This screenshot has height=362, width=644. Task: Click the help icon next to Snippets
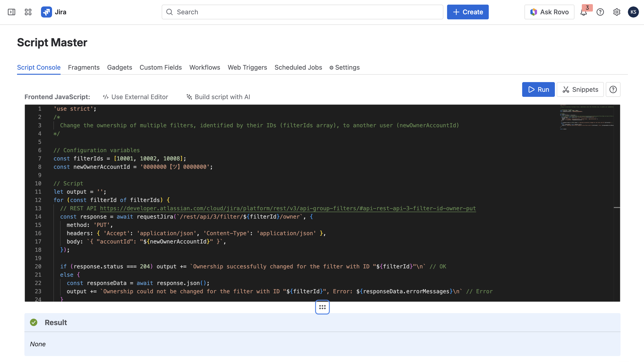point(613,89)
